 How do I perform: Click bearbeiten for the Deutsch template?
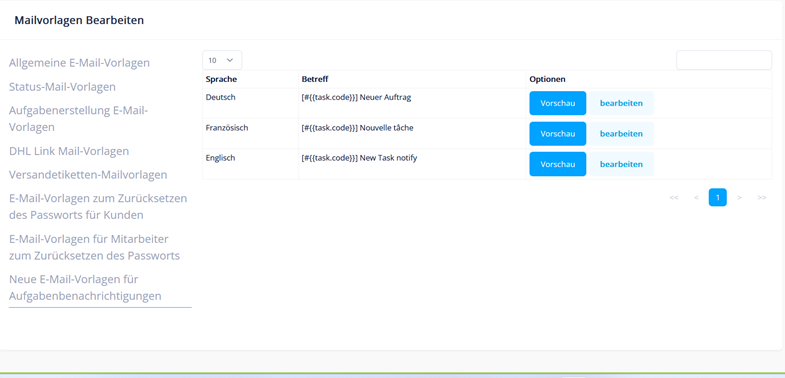[621, 103]
